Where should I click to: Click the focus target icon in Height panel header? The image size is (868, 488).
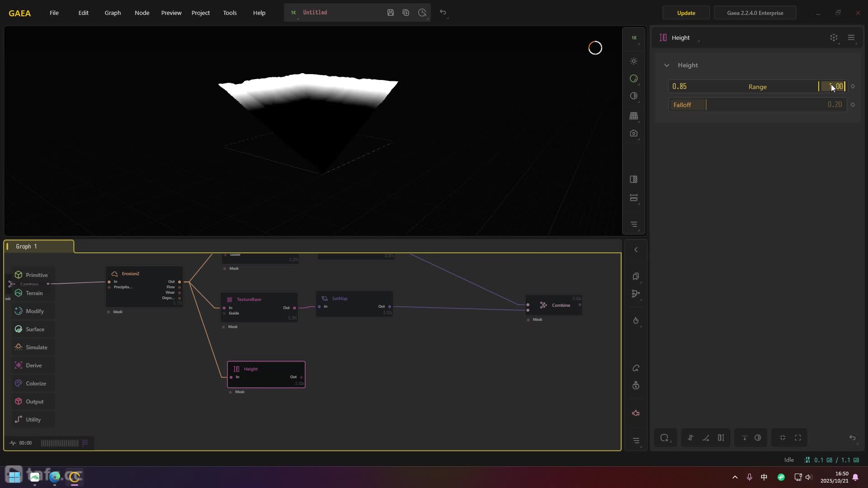(x=834, y=38)
